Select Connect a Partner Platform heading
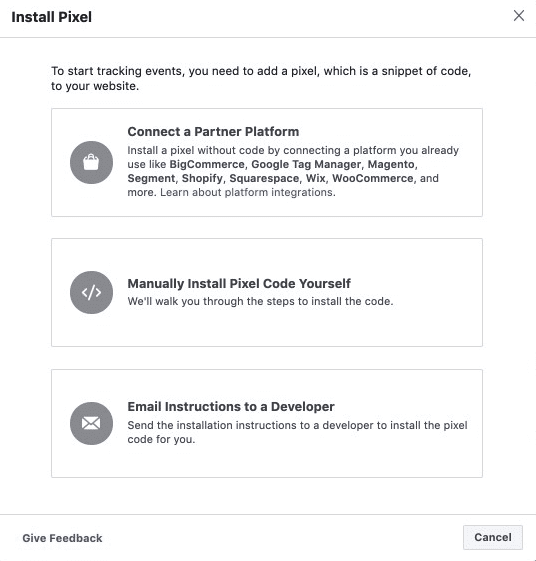This screenshot has height=561, width=536. pos(213,131)
